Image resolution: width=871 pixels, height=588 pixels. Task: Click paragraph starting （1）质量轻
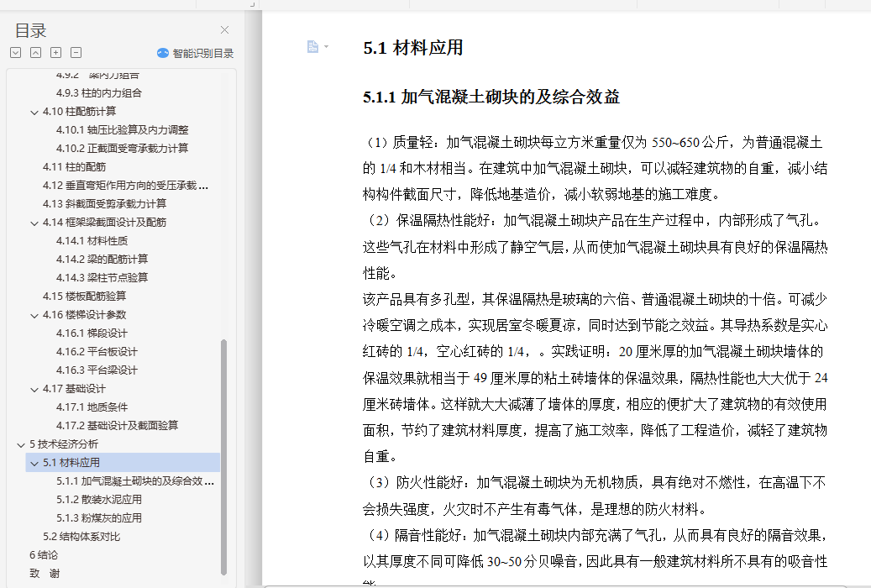[595, 168]
